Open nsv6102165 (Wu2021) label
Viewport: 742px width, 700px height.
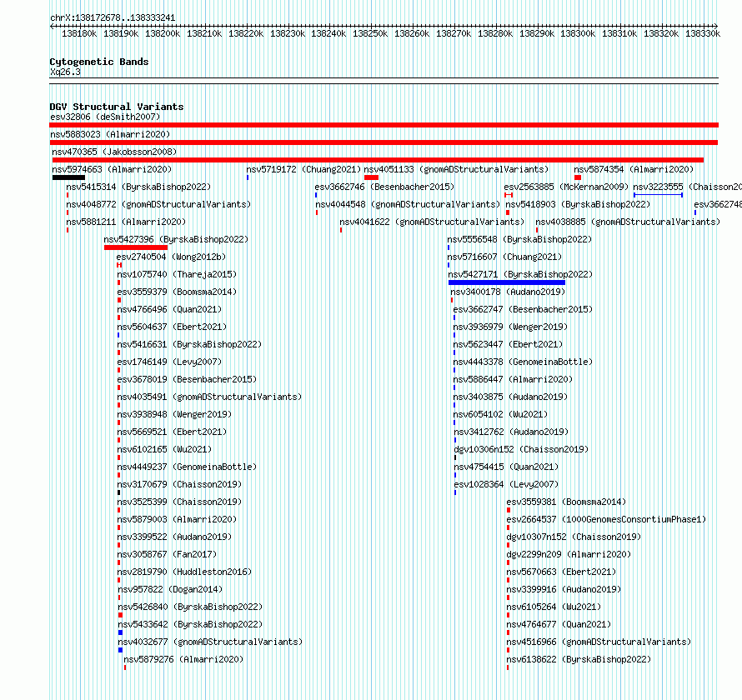(165, 449)
